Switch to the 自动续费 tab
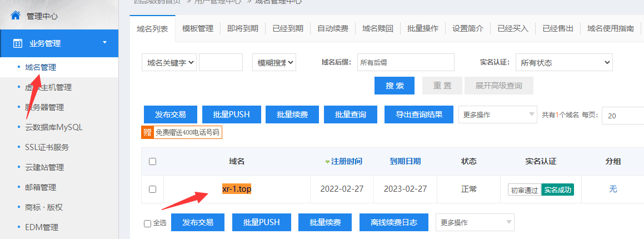644x239 pixels. [x=333, y=28]
